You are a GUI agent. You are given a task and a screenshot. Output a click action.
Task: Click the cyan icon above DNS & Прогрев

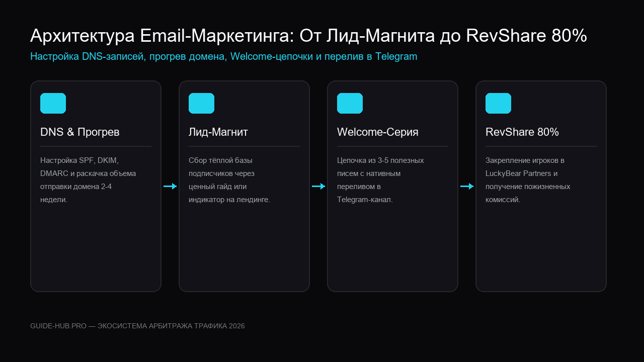click(x=53, y=103)
